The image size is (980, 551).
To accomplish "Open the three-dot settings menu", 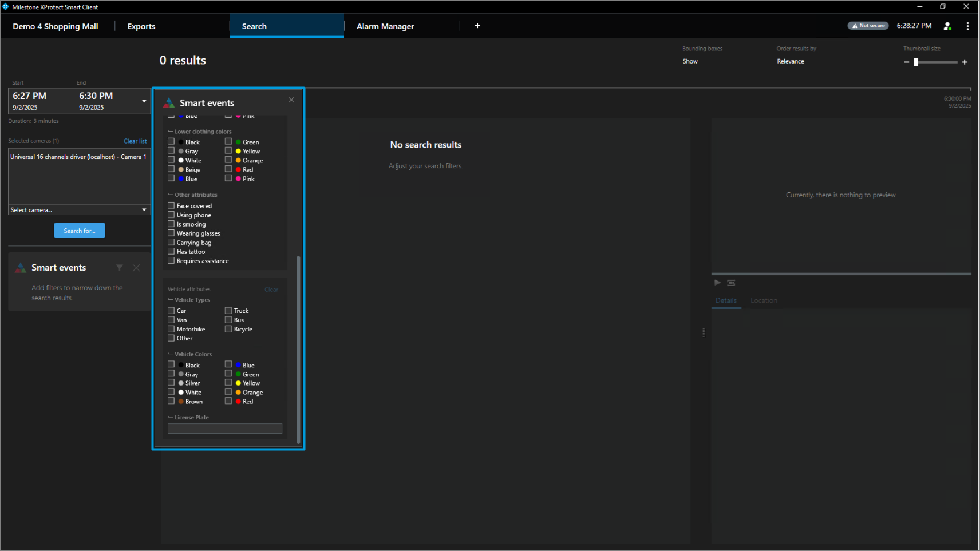I will click(967, 26).
